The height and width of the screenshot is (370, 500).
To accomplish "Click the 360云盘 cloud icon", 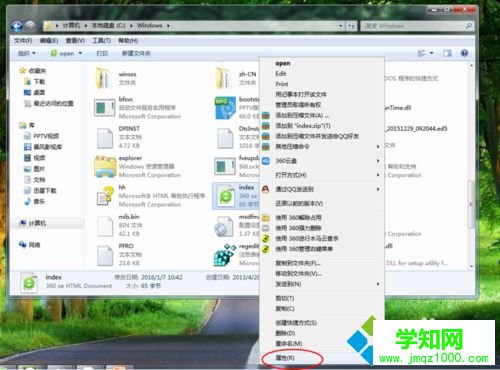I will [266, 161].
